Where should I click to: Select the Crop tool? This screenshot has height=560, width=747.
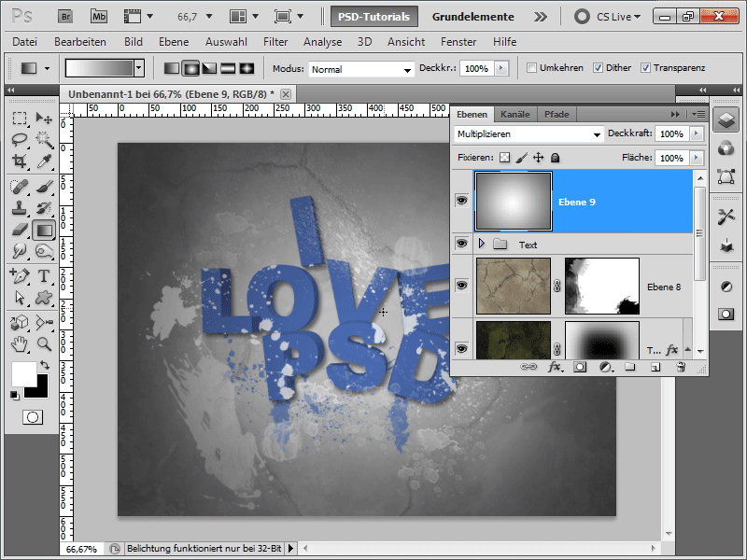pos(20,161)
